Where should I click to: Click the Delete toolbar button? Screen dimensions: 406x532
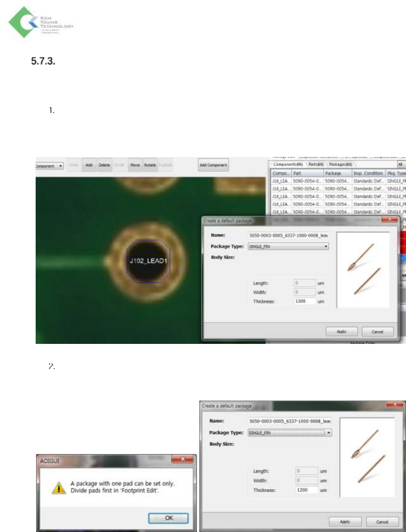coord(104,165)
